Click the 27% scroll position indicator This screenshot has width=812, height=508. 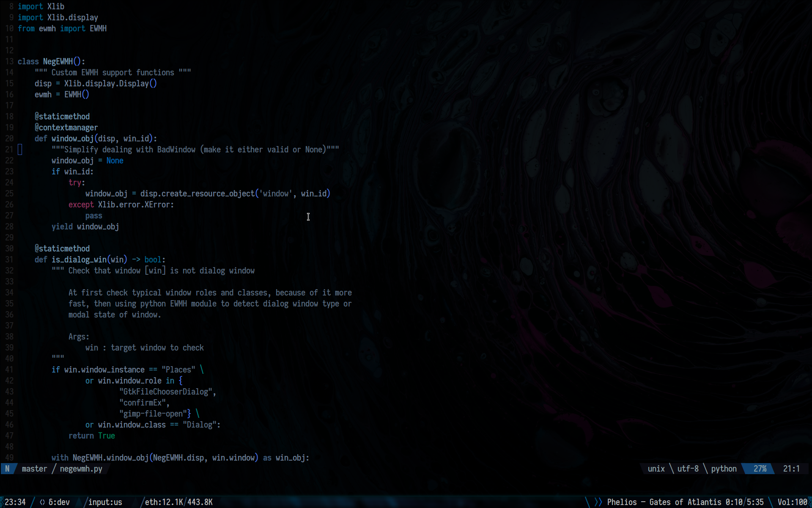[760, 469]
